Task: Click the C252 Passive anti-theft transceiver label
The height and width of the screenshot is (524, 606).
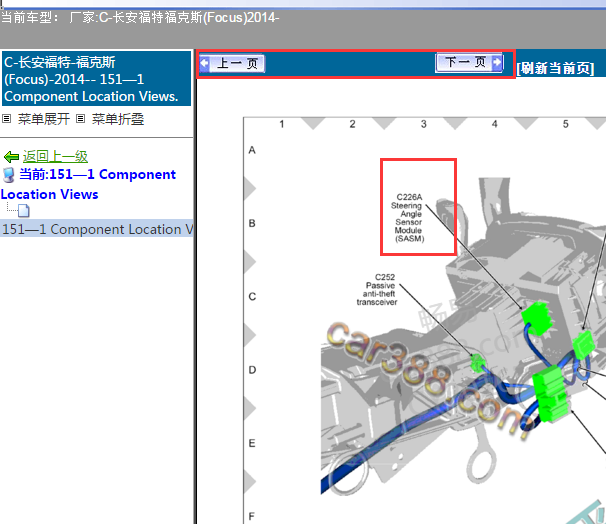Action: pyautogui.click(x=377, y=289)
